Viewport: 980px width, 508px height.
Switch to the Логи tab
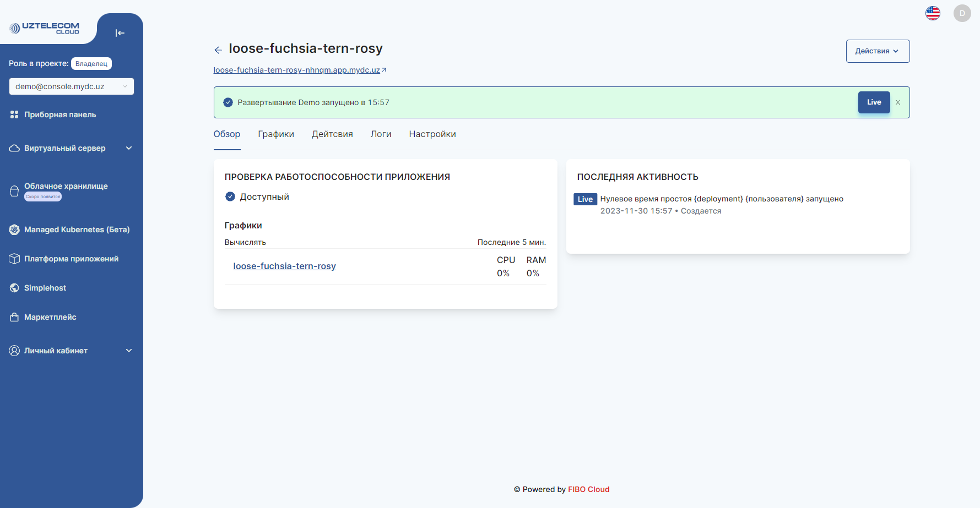(x=381, y=134)
